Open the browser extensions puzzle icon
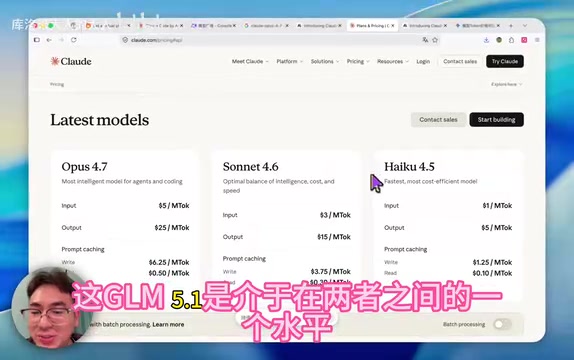The height and width of the screenshot is (360, 574). (511, 40)
